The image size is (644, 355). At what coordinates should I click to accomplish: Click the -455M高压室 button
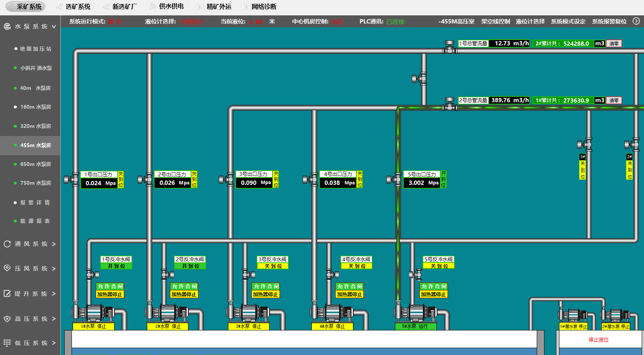point(456,22)
